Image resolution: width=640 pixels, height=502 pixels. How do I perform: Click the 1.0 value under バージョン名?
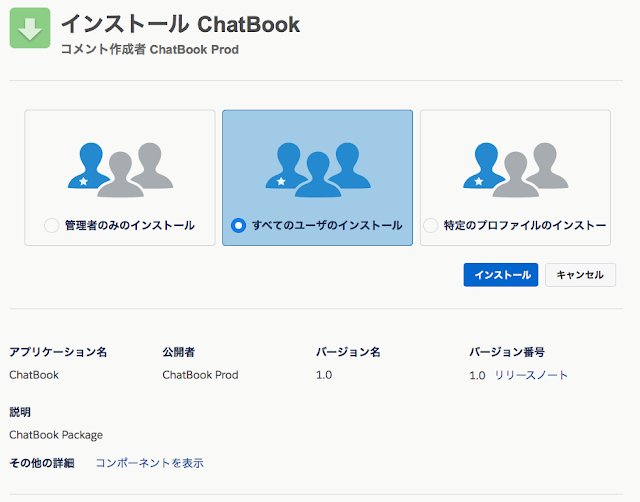(324, 375)
